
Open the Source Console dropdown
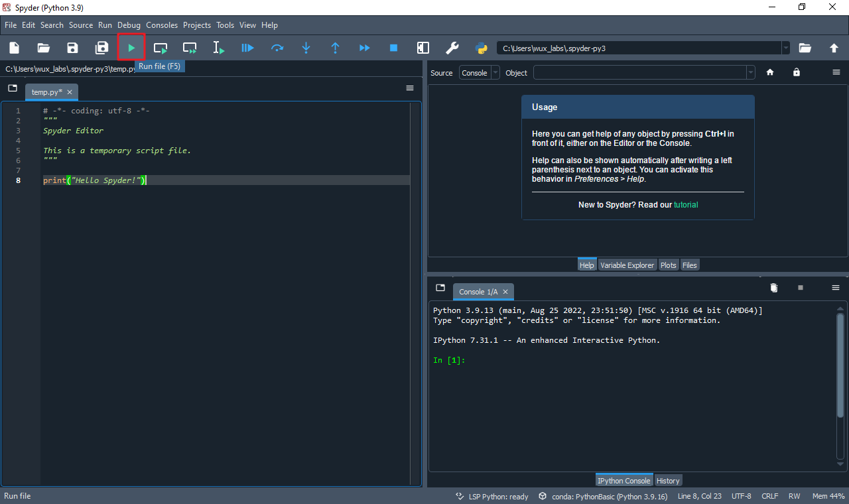tap(480, 73)
